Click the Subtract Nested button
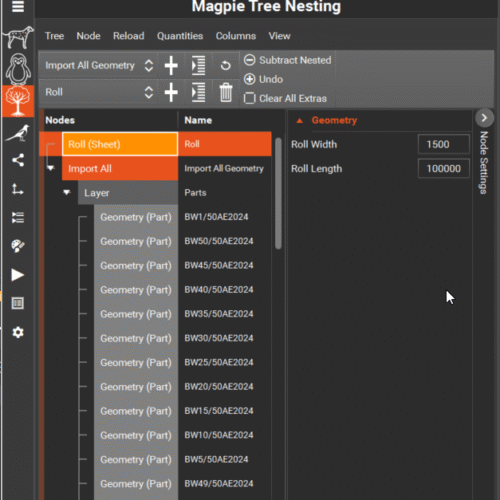500x500 pixels. [x=288, y=60]
